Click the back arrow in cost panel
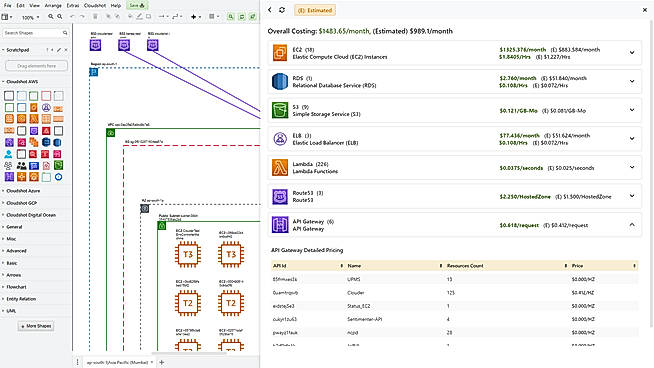Image resolution: width=654 pixels, height=368 pixels. coord(270,10)
